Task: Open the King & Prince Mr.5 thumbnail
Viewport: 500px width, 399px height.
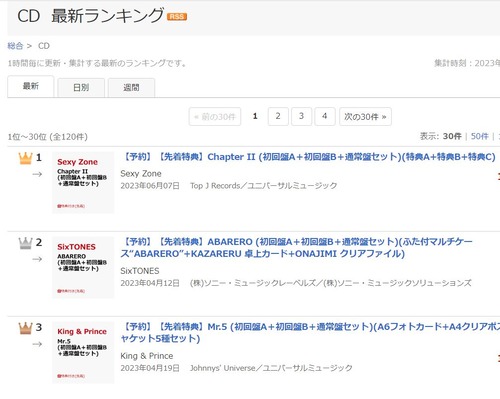Action: (x=83, y=352)
